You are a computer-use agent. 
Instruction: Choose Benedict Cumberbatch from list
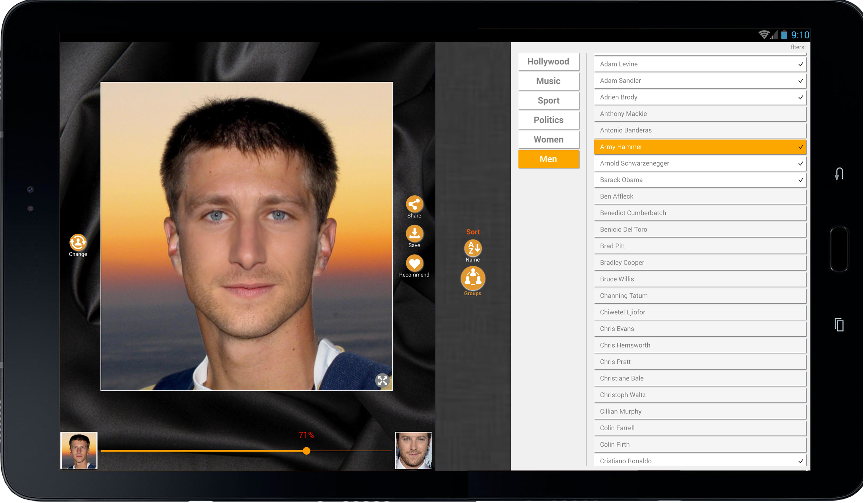click(x=700, y=213)
